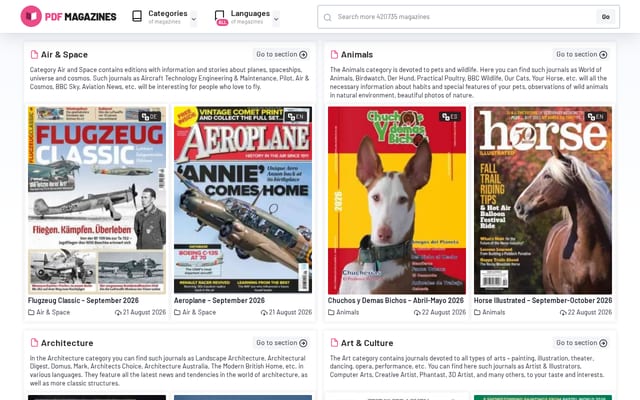
Task: Go to the Air & Space section
Action: (282, 54)
